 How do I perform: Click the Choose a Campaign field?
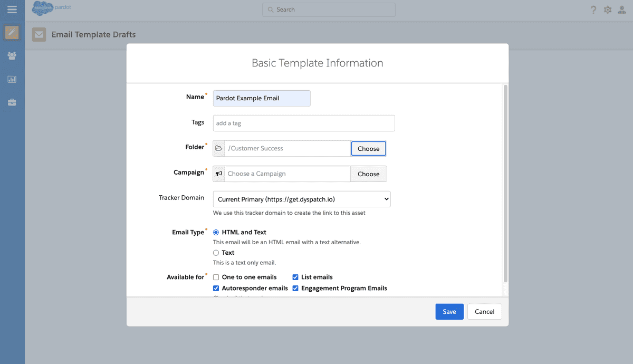click(x=287, y=174)
